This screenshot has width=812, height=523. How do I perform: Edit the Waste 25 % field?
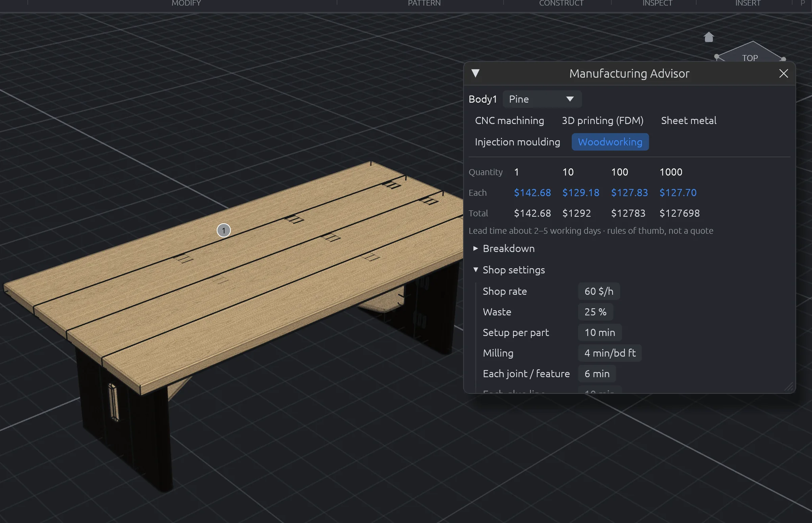click(x=596, y=312)
